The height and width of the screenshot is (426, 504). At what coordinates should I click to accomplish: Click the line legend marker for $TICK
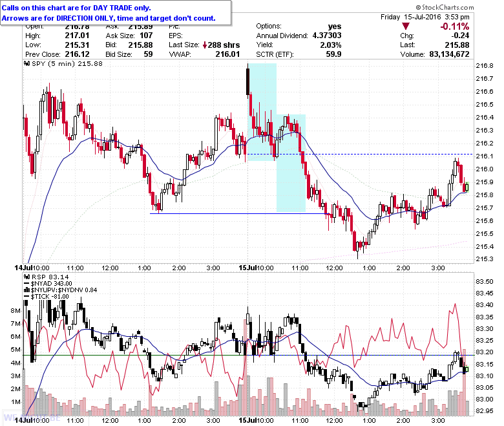pyautogui.click(x=27, y=297)
